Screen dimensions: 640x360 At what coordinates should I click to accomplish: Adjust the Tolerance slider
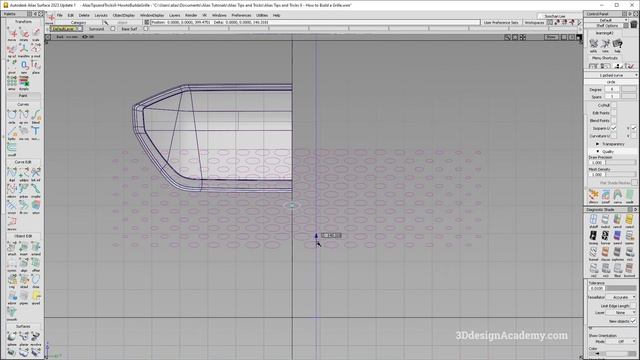pyautogui.click(x=621, y=288)
